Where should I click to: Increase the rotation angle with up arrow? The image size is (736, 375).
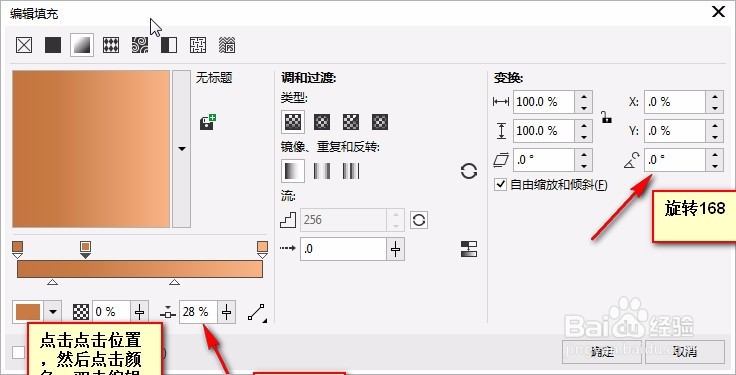[714, 154]
